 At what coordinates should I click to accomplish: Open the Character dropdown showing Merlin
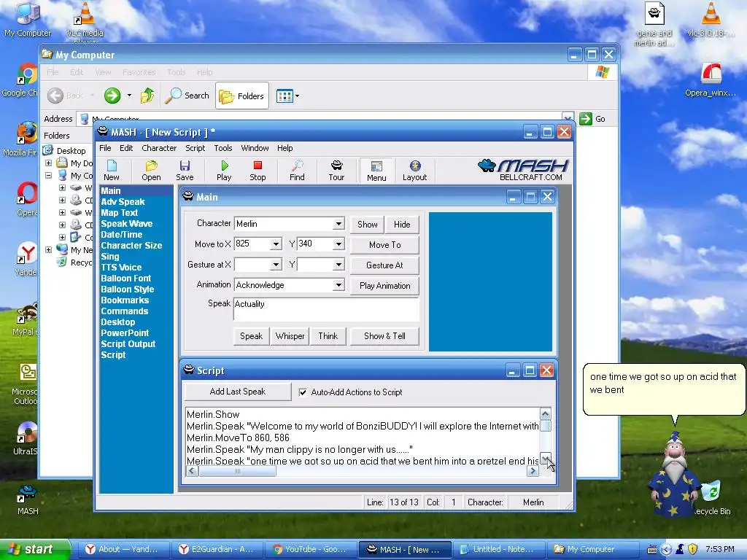coord(338,224)
